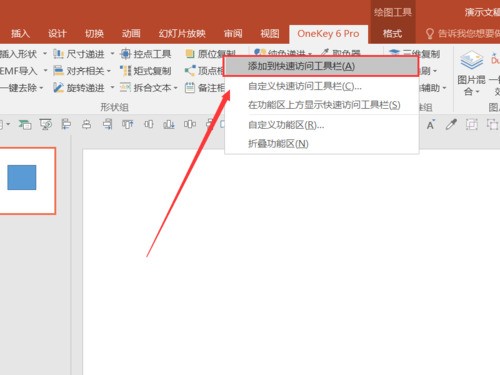Screen dimensions: 500x375
Task: Click the font size increase A icon
Action: pyautogui.click(x=431, y=125)
